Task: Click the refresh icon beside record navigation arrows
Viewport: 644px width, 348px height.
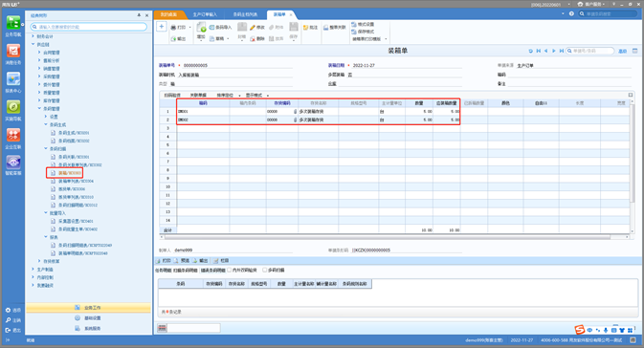Action: [x=531, y=51]
